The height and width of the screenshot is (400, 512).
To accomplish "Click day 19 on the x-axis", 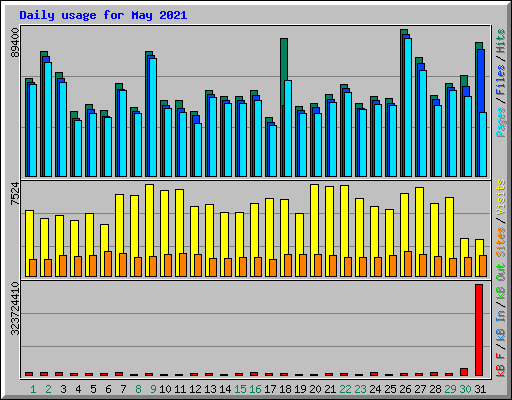I will (300, 389).
